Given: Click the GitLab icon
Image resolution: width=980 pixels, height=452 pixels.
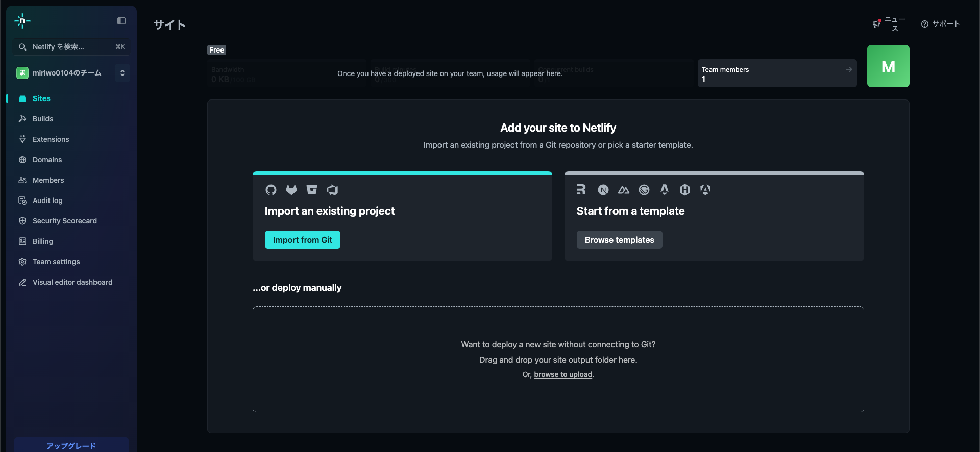Looking at the screenshot, I should click(291, 190).
